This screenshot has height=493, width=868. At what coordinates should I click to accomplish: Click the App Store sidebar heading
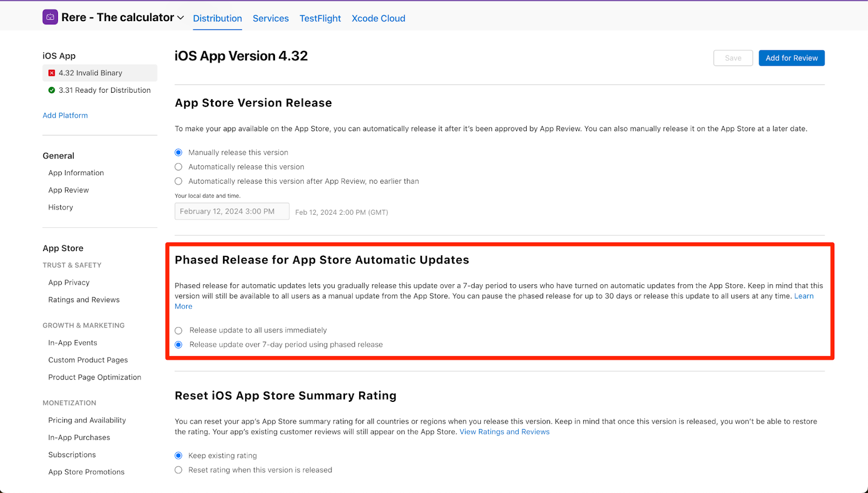click(x=63, y=248)
